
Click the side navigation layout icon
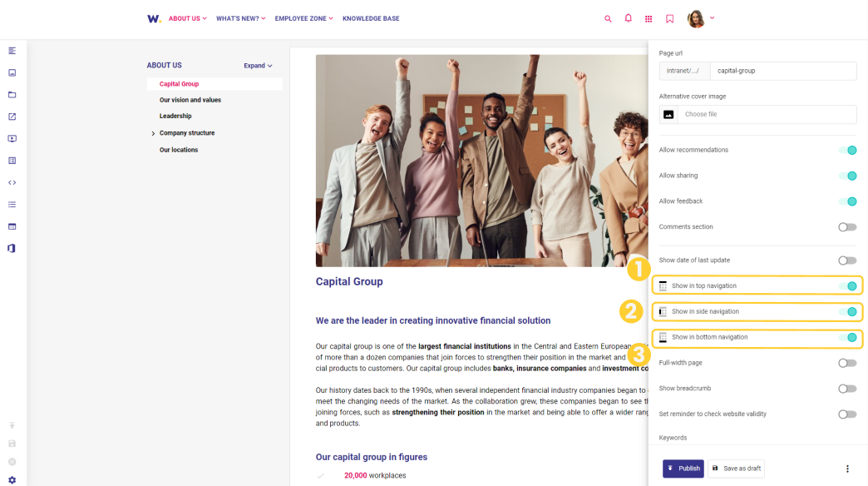pyautogui.click(x=663, y=311)
